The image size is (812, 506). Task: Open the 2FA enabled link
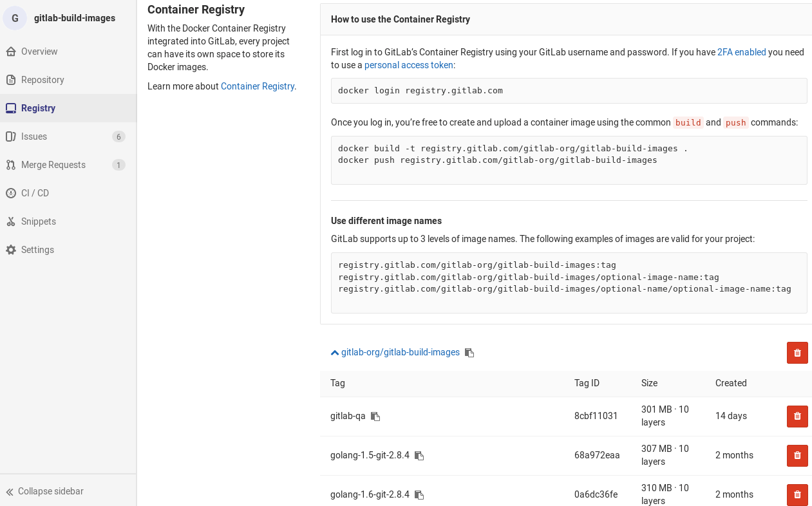(x=742, y=52)
